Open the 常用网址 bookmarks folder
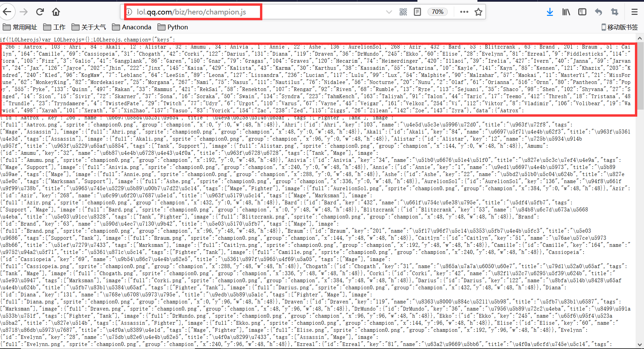Viewport: 644px width, 349px height. coord(20,27)
